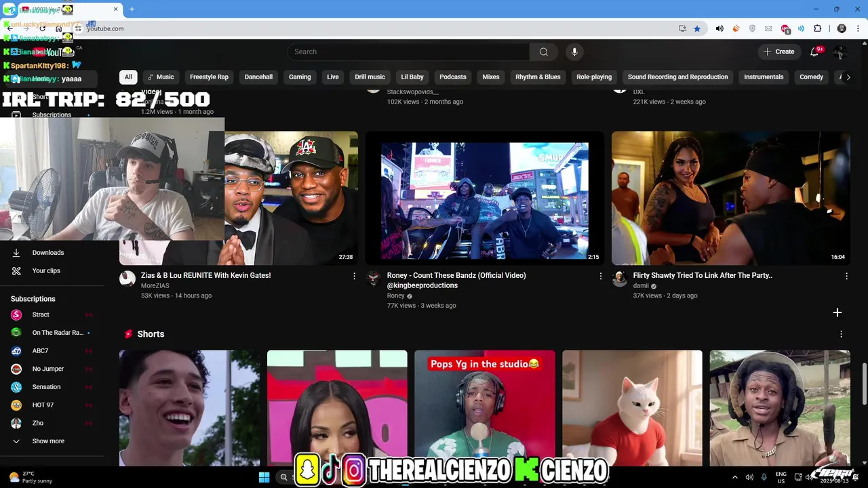Show hidden system tray icons
The image size is (868, 488).
[x=735, y=477]
